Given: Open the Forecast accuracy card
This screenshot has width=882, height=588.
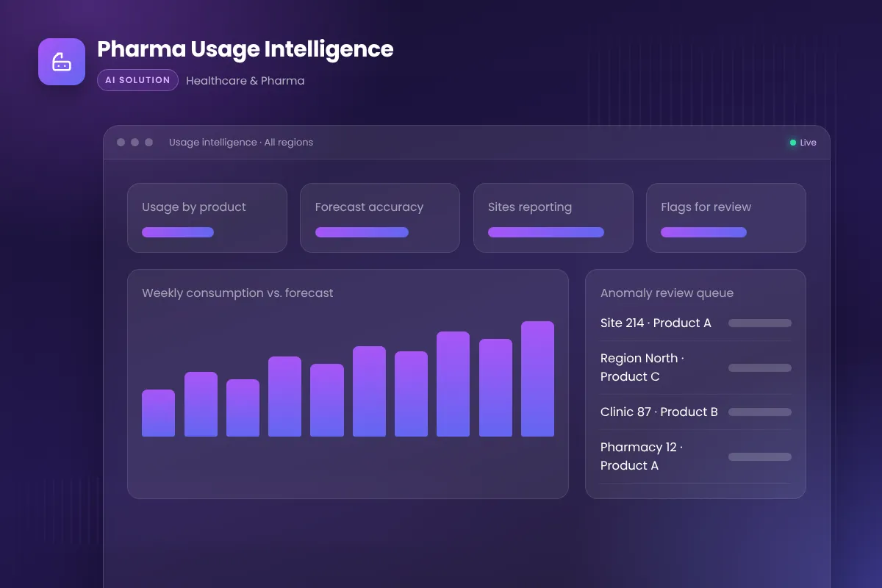Looking at the screenshot, I should tap(380, 218).
